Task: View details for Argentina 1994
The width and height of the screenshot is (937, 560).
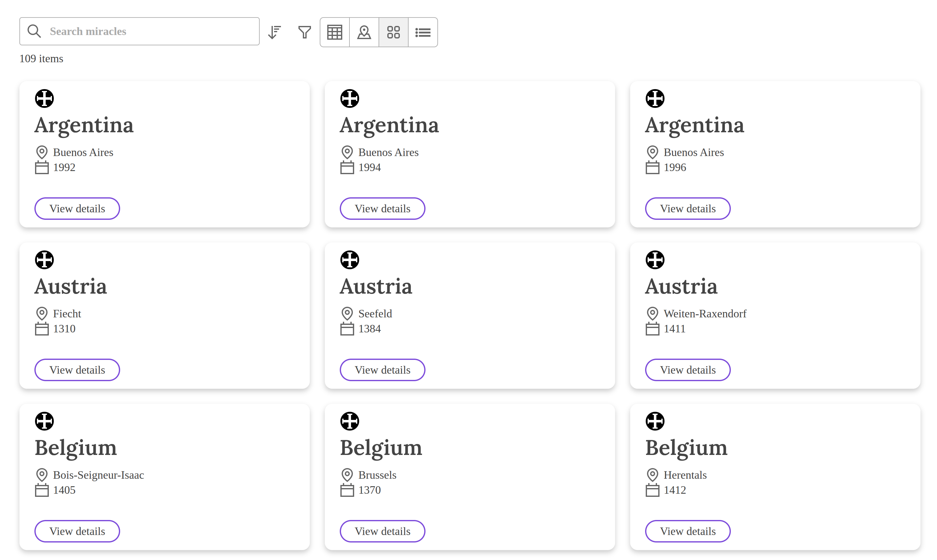Action: pos(382,208)
